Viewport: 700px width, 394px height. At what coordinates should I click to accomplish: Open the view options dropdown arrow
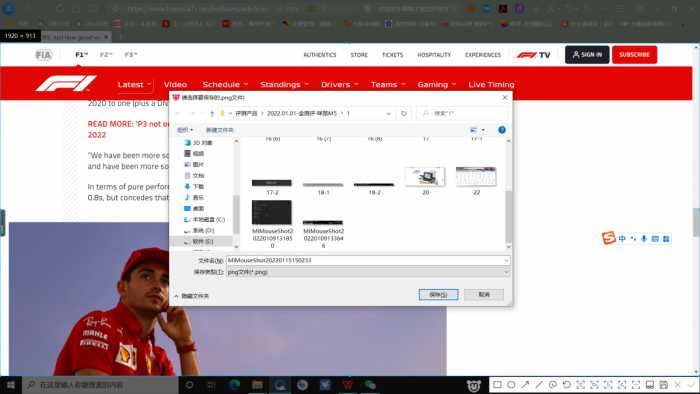pos(483,130)
